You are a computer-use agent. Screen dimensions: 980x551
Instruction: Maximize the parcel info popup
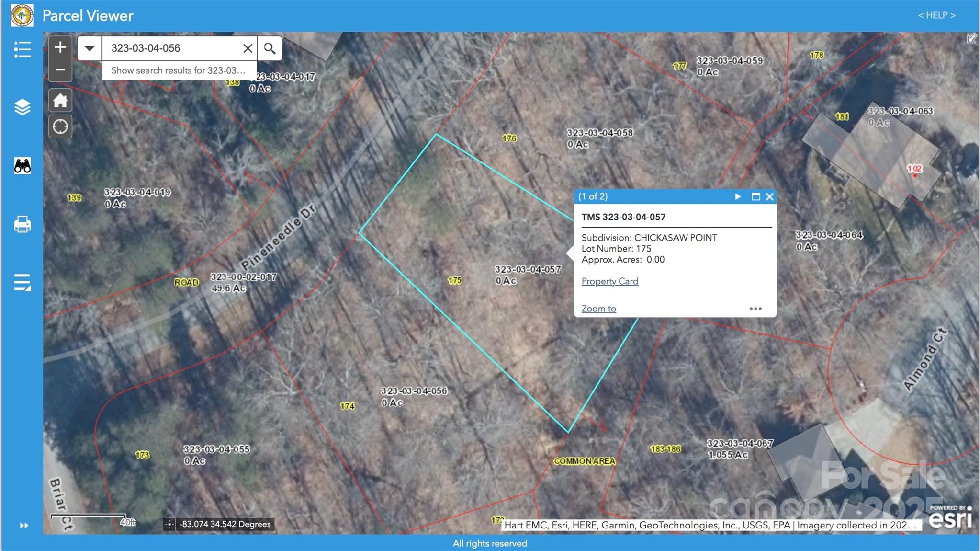tap(755, 196)
